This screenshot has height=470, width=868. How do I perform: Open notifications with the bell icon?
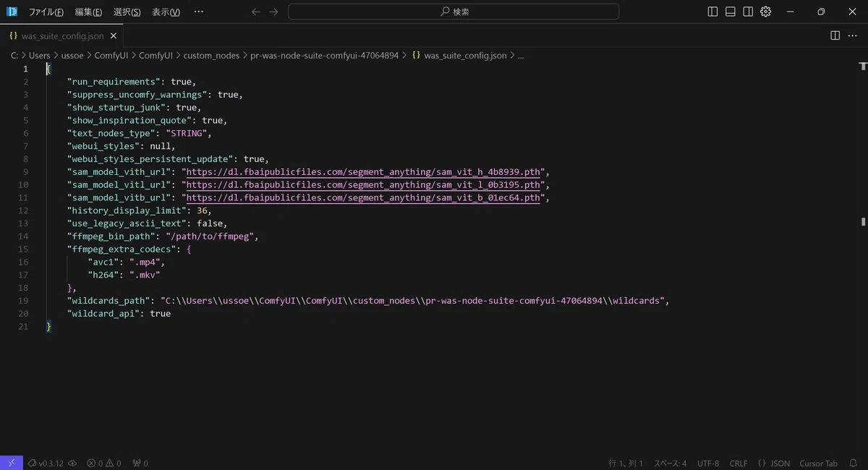tap(854, 463)
